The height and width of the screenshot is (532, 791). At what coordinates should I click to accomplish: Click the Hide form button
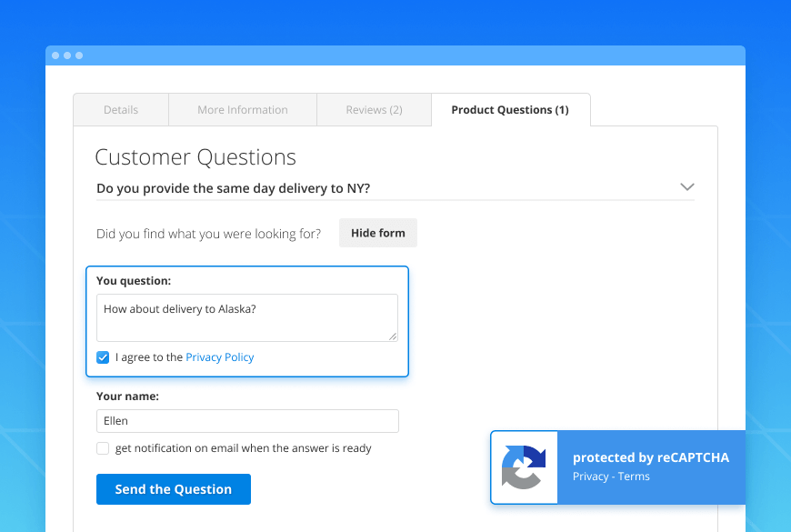tap(377, 233)
